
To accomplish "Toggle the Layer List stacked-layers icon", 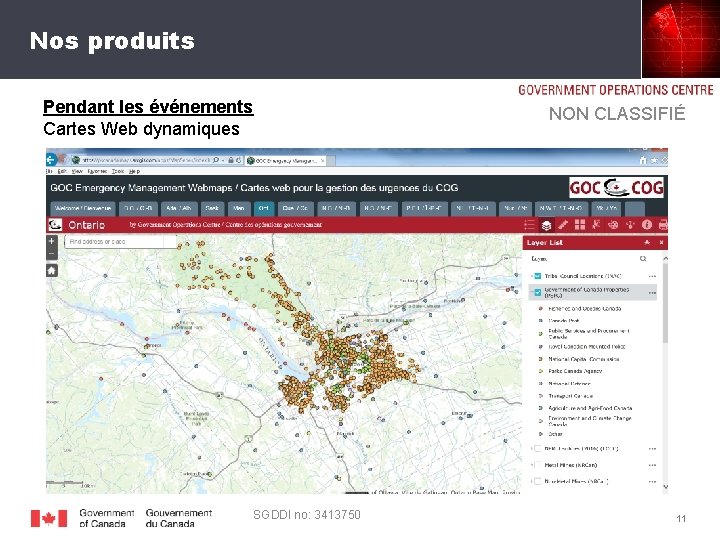I will coord(546,225).
